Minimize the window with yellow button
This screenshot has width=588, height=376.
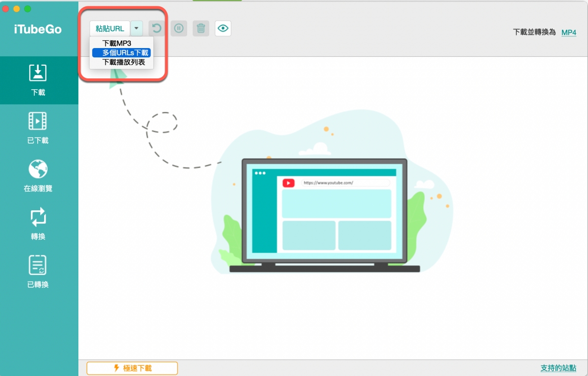17,9
